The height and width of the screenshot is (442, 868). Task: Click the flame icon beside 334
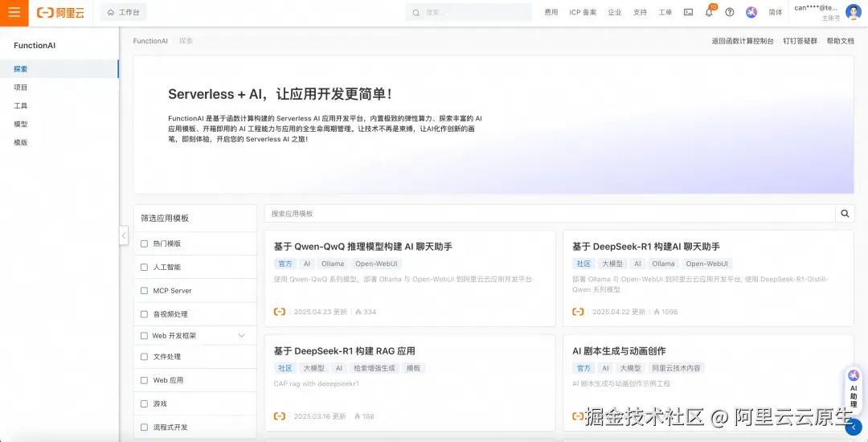click(x=358, y=312)
